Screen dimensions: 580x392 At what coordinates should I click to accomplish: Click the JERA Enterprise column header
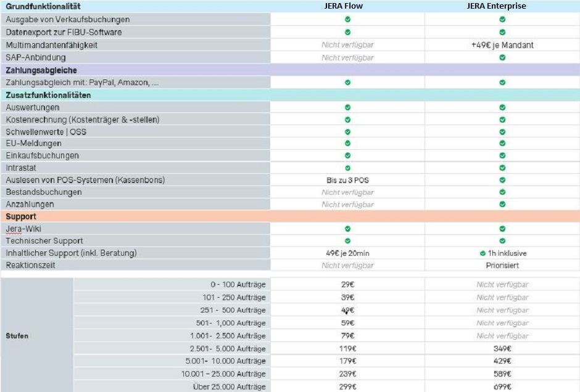502,6
